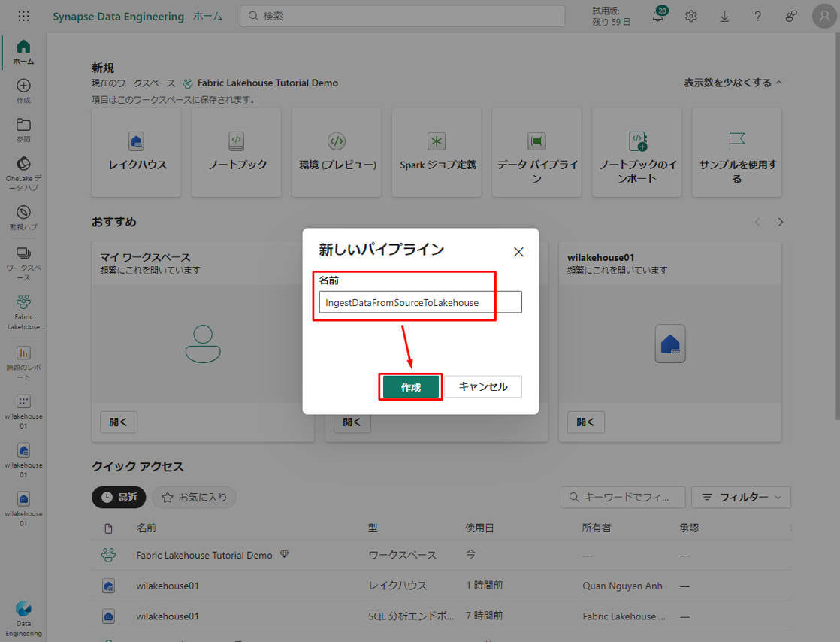Click the pipeline 名前 input field
The image size is (840, 642).
420,302
